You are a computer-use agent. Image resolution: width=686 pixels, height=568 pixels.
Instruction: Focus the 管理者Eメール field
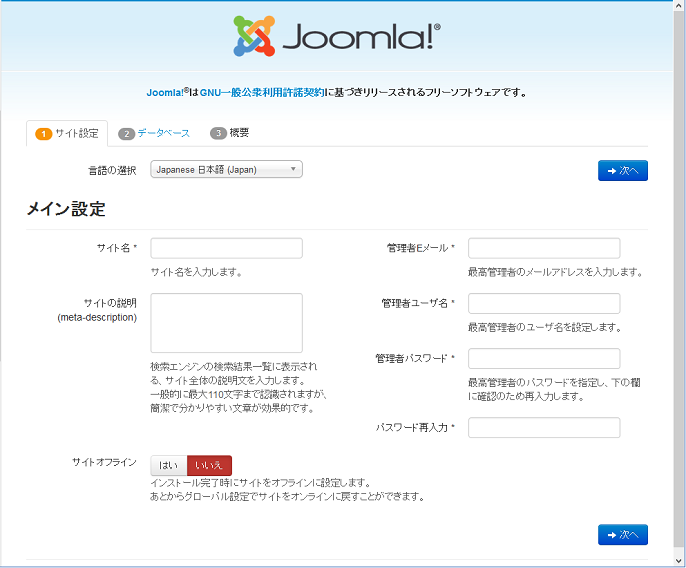coord(543,248)
